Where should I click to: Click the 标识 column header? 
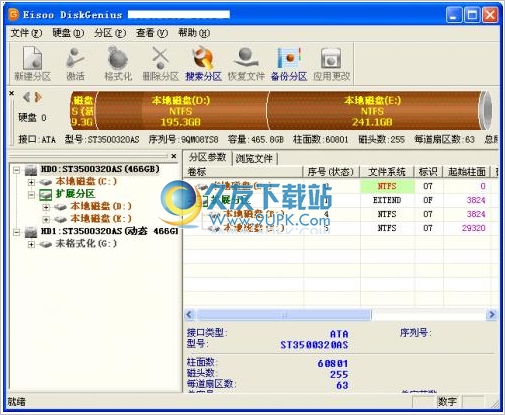(428, 172)
